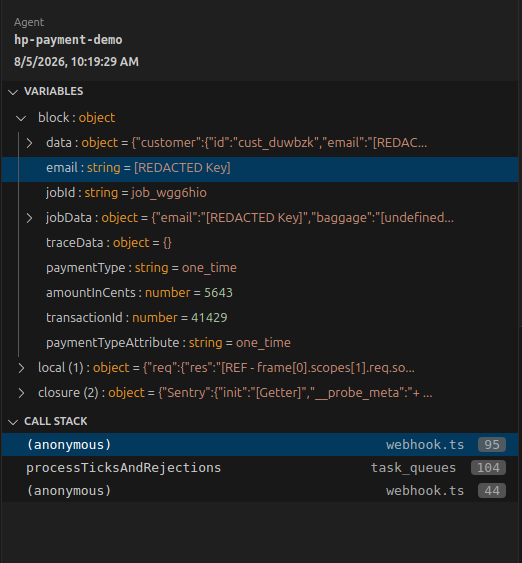
Task: Expand the local (1) scope
Action: click(21, 368)
